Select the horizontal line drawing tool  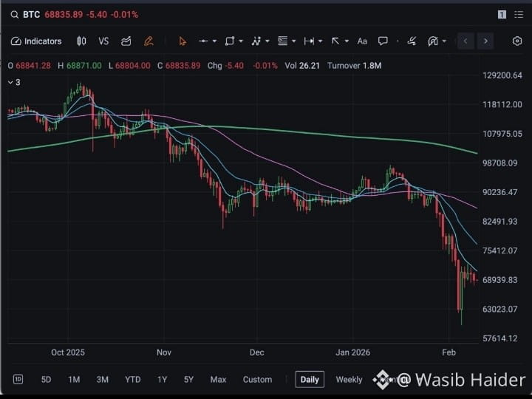(203, 41)
